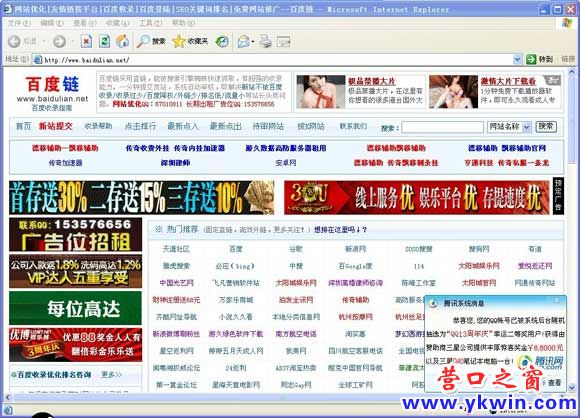The height and width of the screenshot is (418, 580).
Task: Open the red 新站提交 nav item
Action: (x=55, y=126)
